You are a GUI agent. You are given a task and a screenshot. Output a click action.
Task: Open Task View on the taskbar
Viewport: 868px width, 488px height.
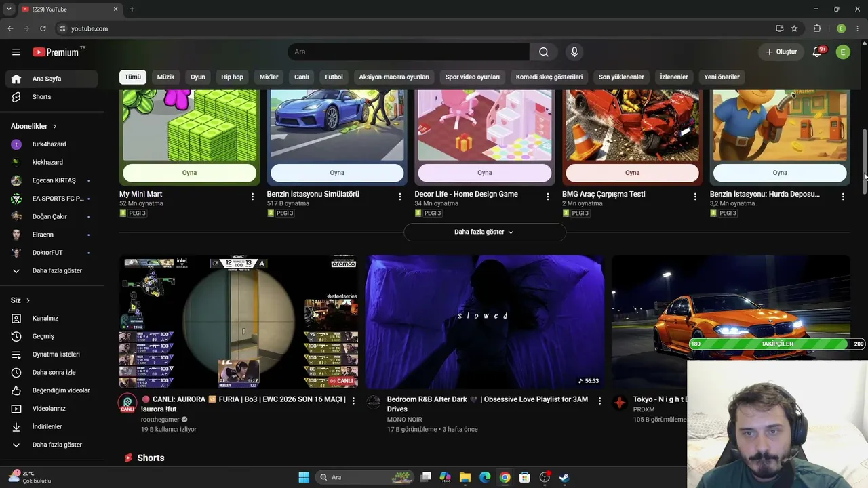(x=425, y=477)
